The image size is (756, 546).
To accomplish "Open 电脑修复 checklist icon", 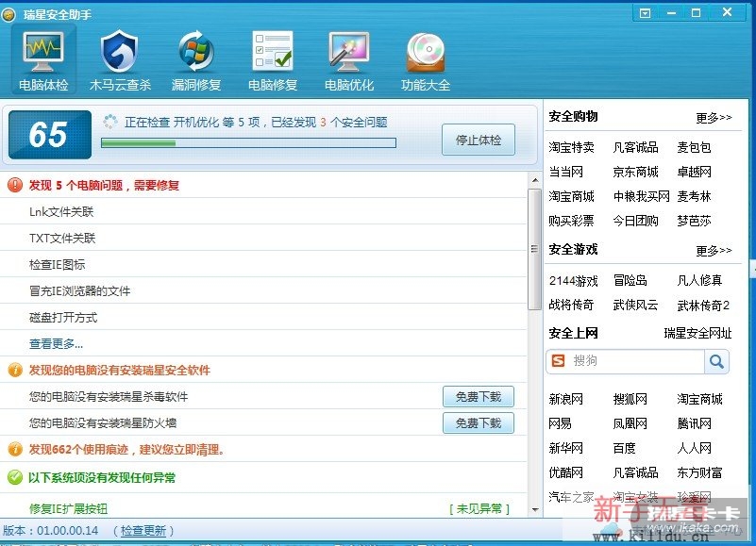I will pyautogui.click(x=273, y=51).
